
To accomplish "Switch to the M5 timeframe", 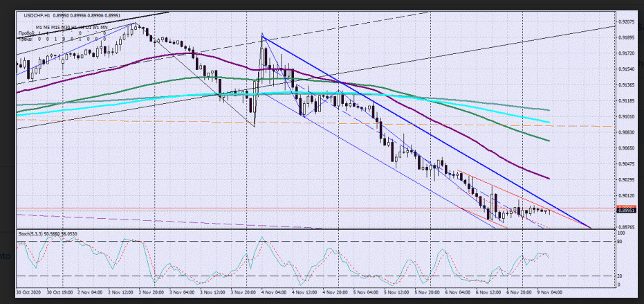I will click(48, 26).
